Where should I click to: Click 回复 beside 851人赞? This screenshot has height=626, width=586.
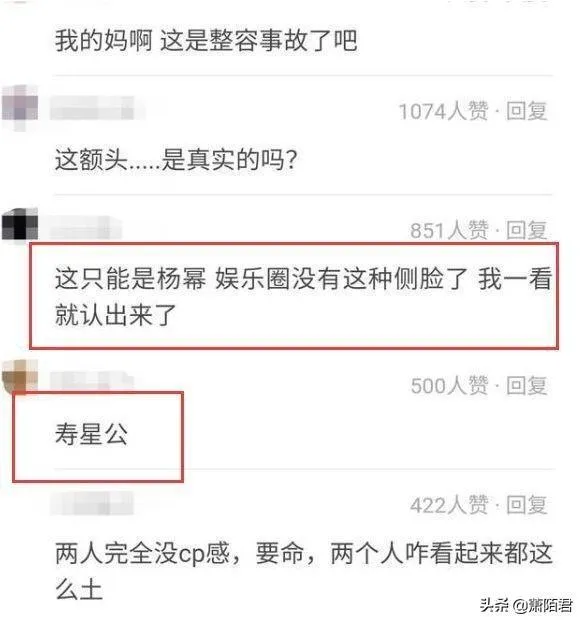click(527, 230)
